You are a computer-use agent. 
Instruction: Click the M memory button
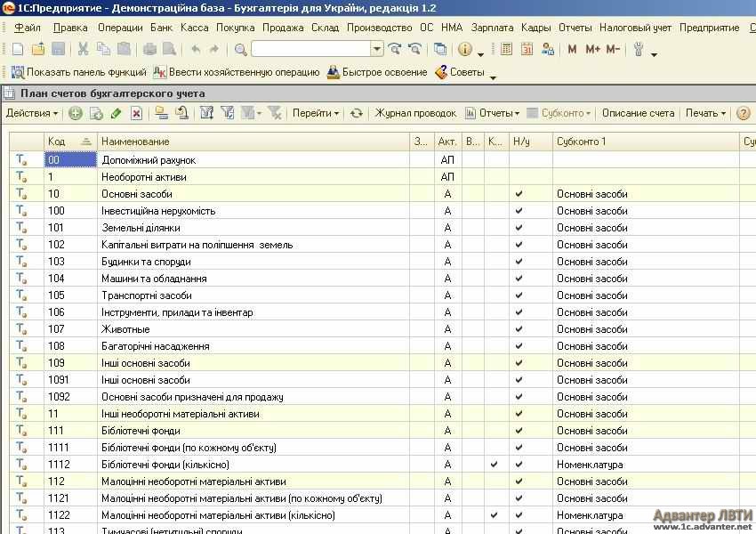572,49
